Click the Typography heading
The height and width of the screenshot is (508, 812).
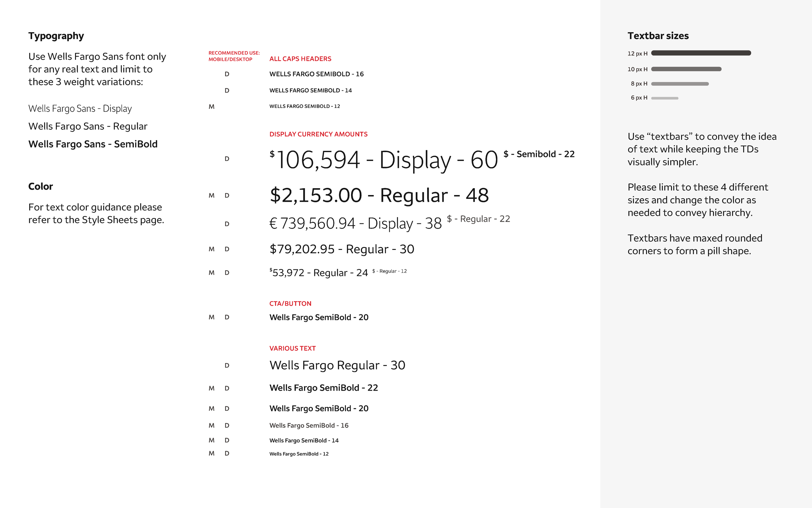pos(56,36)
